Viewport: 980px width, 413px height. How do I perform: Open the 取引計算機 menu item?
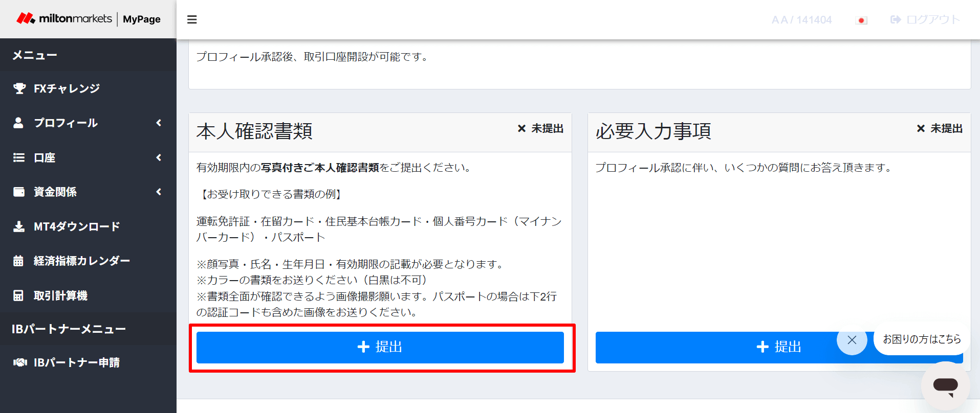click(60, 295)
